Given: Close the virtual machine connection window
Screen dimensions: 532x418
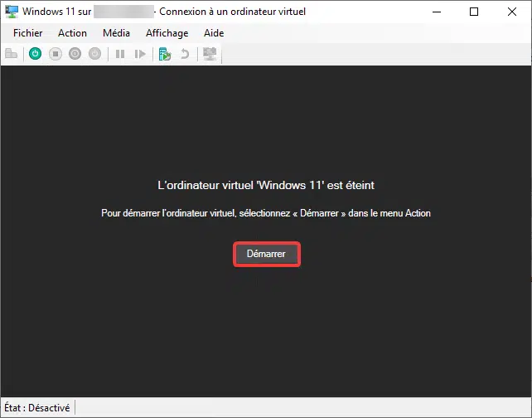Looking at the screenshot, I should click(x=512, y=12).
